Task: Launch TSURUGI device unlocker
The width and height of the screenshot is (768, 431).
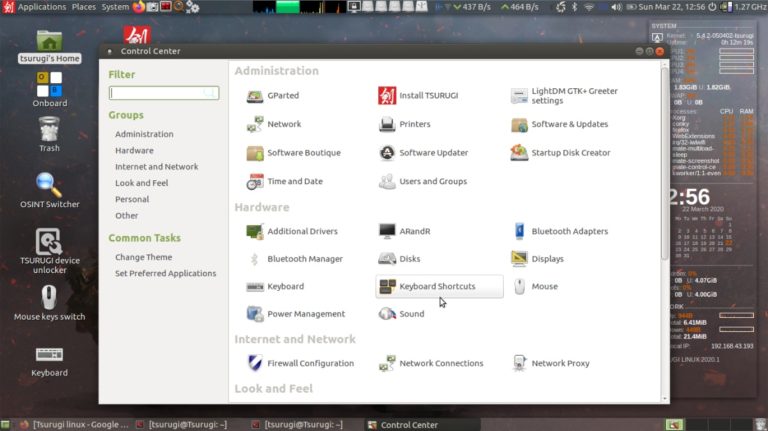Action: (49, 251)
